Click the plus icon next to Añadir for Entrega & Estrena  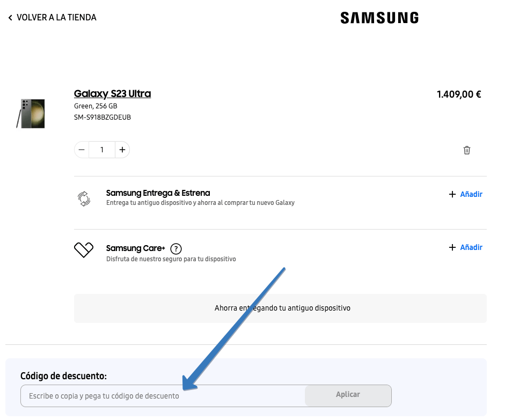[x=452, y=194]
